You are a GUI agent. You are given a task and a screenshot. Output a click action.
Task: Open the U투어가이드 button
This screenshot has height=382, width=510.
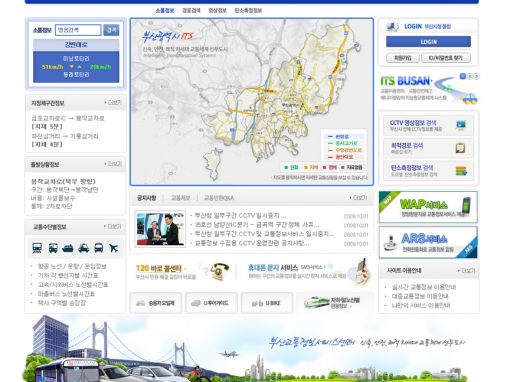point(211,303)
